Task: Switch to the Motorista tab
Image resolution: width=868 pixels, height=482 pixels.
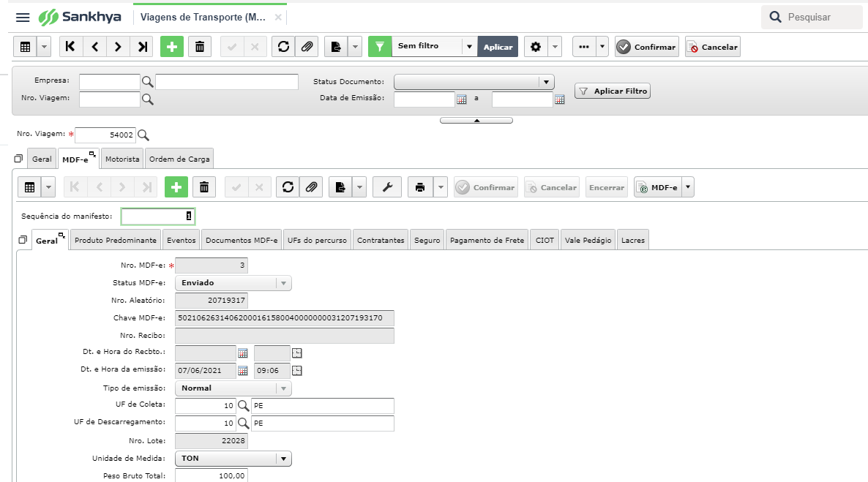Action: pyautogui.click(x=122, y=159)
